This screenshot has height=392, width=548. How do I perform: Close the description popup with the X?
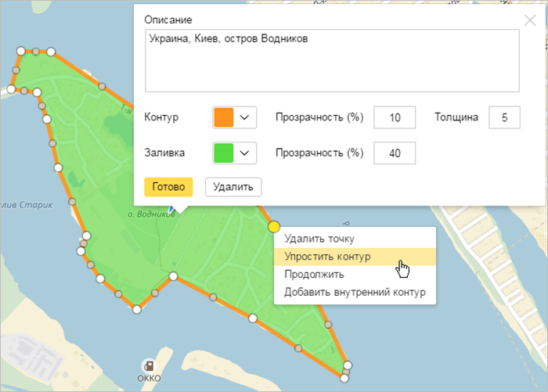click(x=530, y=20)
